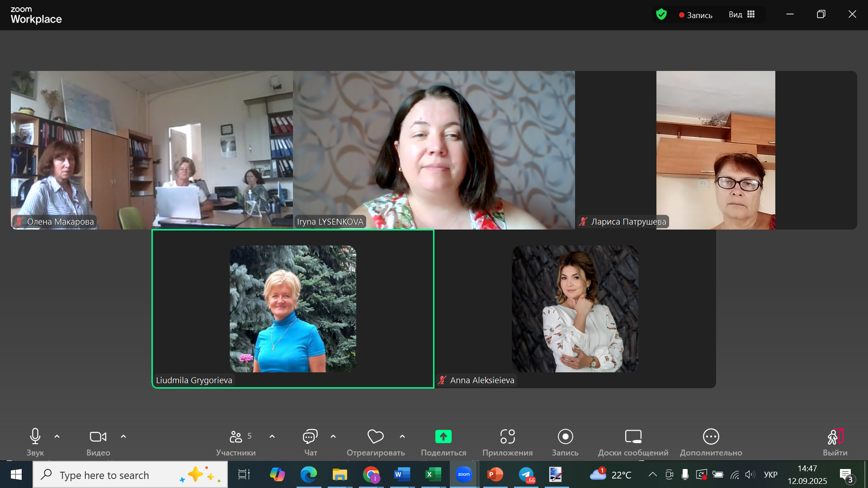Toggle the camera with Видео button

98,437
